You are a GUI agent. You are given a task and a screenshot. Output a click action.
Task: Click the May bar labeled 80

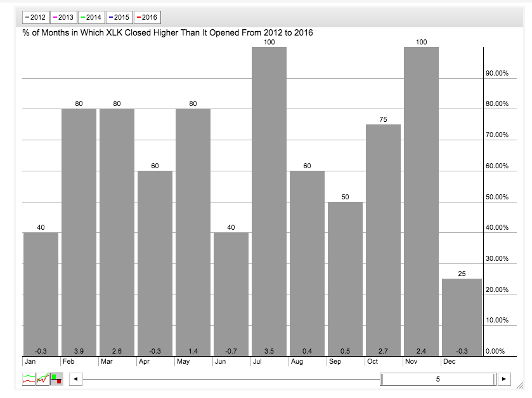coord(193,232)
